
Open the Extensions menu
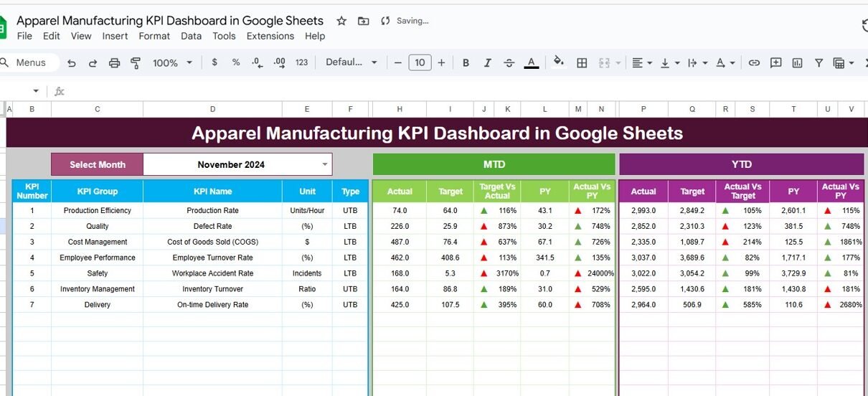[271, 36]
